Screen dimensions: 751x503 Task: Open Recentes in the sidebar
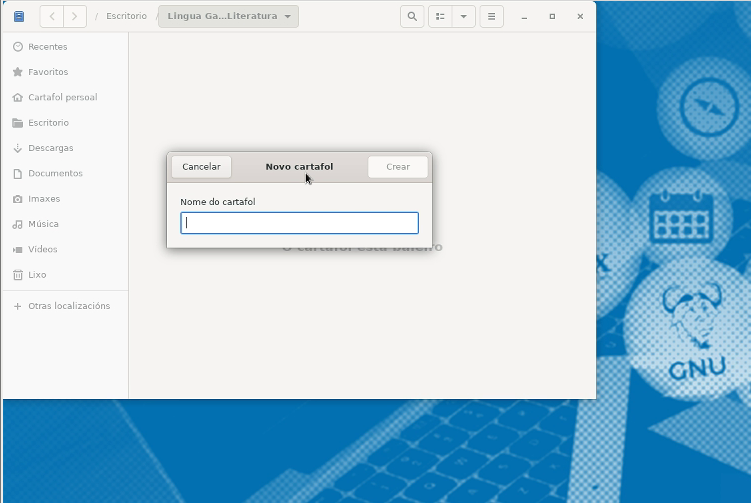coord(47,47)
